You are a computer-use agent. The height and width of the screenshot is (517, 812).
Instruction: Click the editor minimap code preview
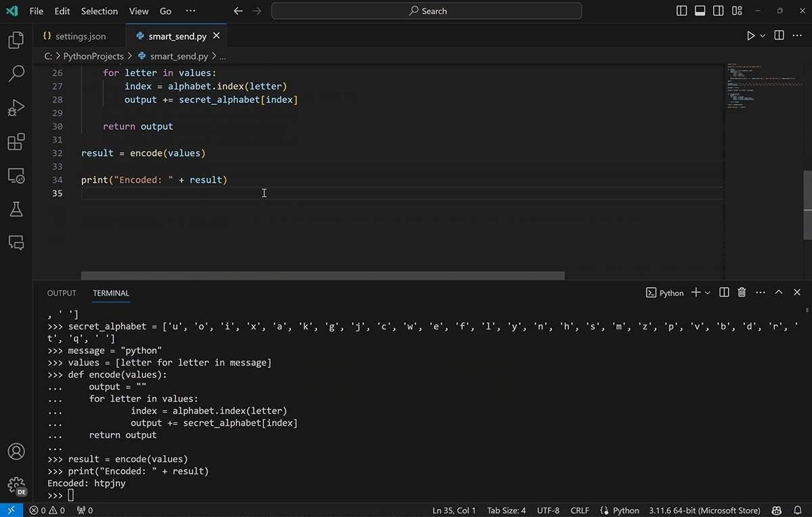[x=763, y=86]
